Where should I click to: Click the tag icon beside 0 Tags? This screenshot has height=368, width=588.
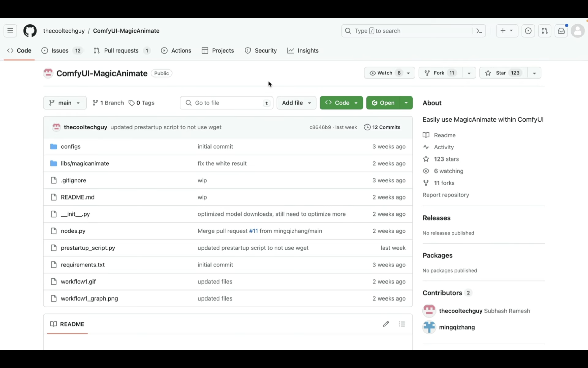pyautogui.click(x=131, y=103)
